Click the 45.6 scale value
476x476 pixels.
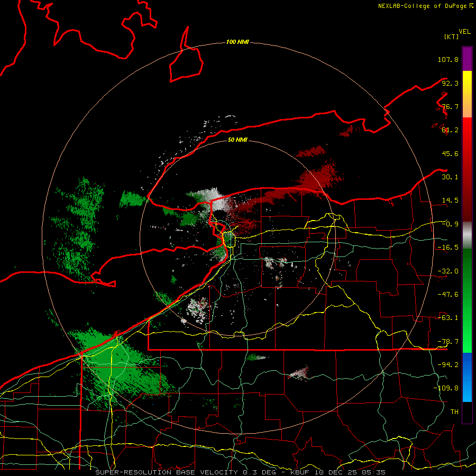click(x=450, y=153)
